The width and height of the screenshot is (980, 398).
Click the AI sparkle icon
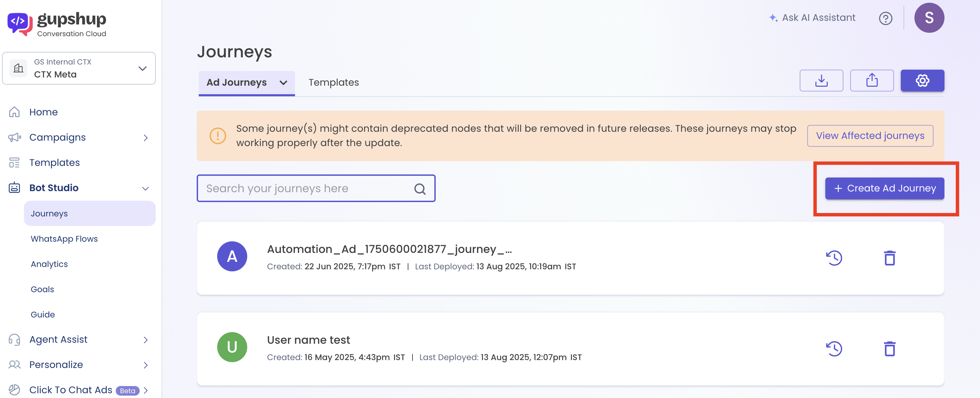[773, 18]
